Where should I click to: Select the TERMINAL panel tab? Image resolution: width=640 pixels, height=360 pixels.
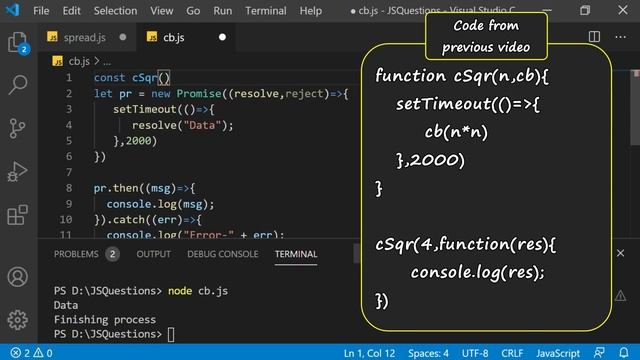[296, 254]
